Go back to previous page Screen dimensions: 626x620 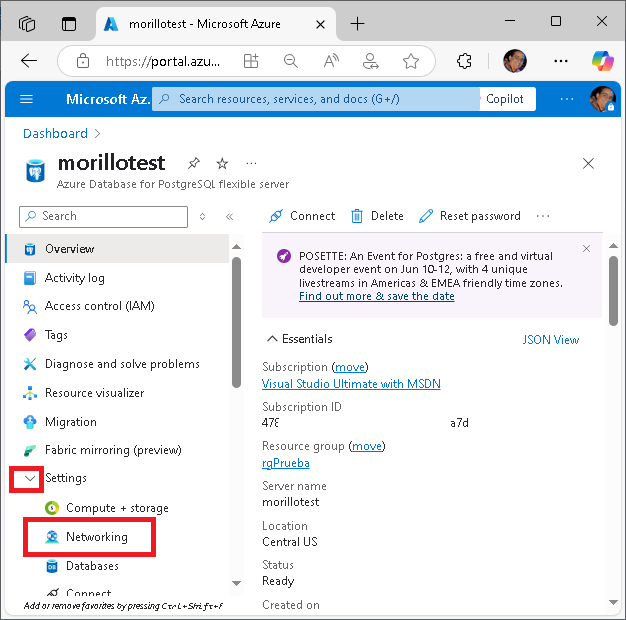[29, 61]
